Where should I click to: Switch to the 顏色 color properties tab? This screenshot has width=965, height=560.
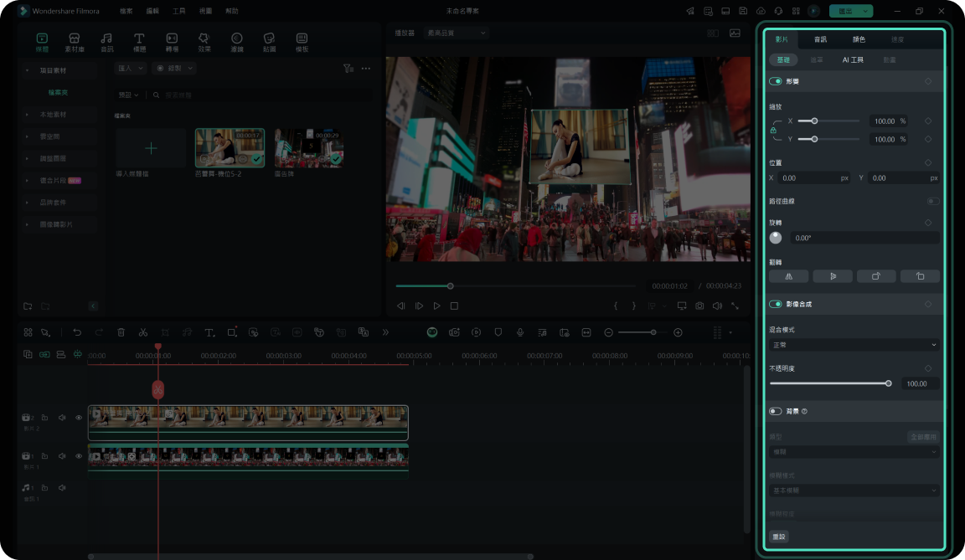(859, 39)
